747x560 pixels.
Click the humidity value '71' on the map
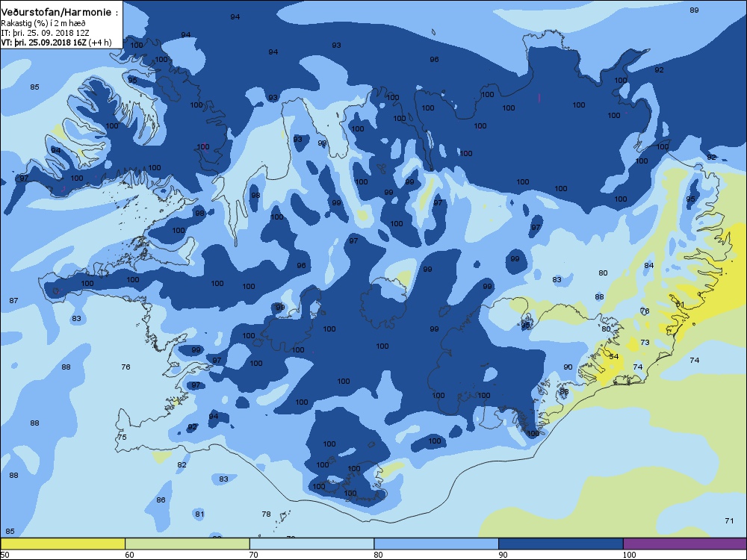point(729,521)
